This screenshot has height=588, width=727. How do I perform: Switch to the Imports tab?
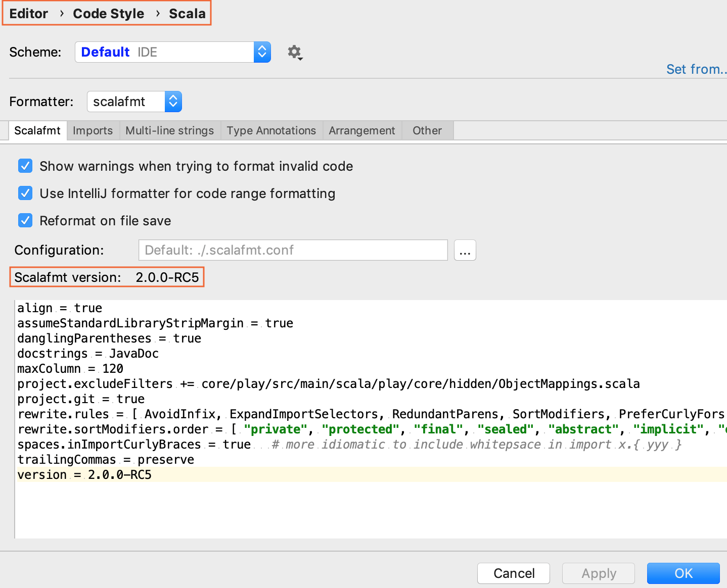pyautogui.click(x=93, y=130)
